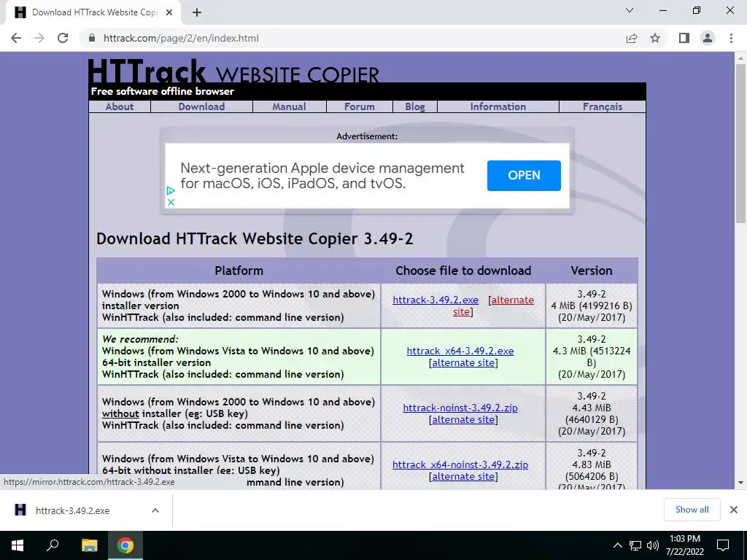Click the OPEN advertisement button

coord(524,175)
